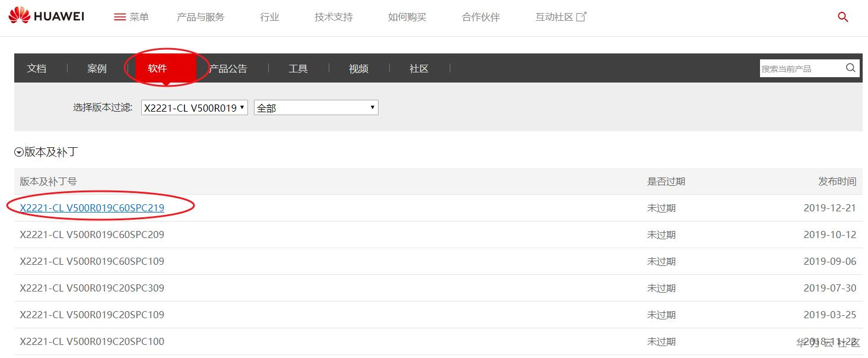
Task: Open 技术支持 menu
Action: point(333,17)
